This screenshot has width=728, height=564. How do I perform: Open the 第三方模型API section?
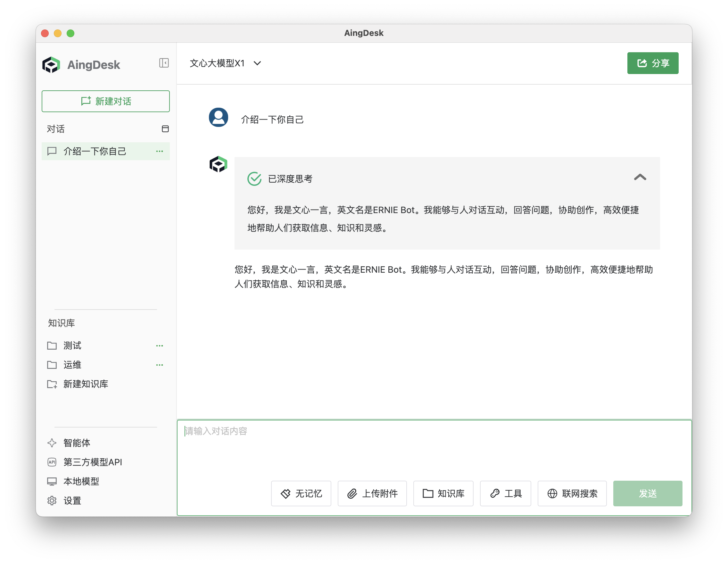92,462
